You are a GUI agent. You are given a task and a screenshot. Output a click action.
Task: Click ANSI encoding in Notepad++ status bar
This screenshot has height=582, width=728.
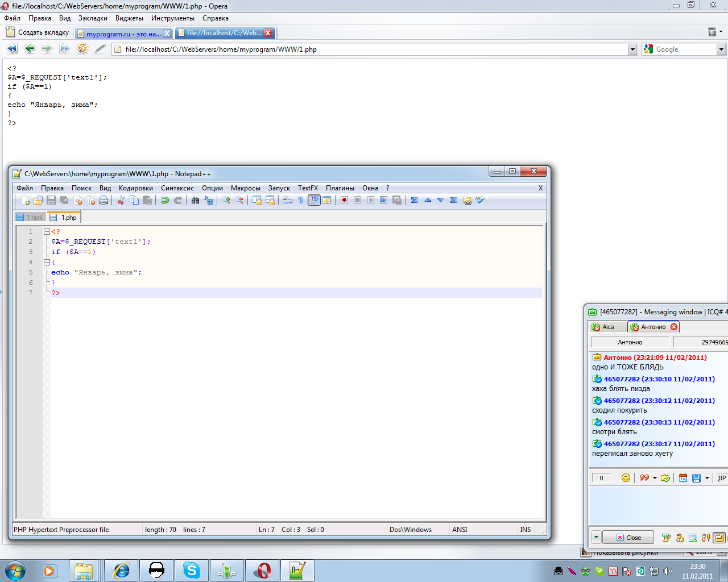click(460, 530)
